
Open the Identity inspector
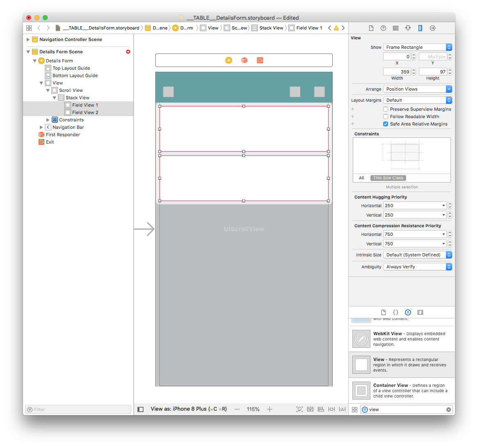coord(395,28)
